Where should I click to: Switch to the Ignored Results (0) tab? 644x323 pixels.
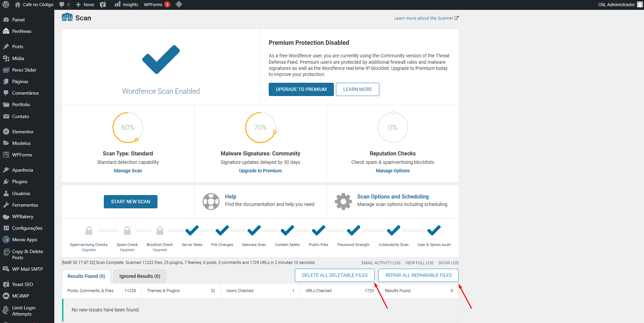click(140, 276)
